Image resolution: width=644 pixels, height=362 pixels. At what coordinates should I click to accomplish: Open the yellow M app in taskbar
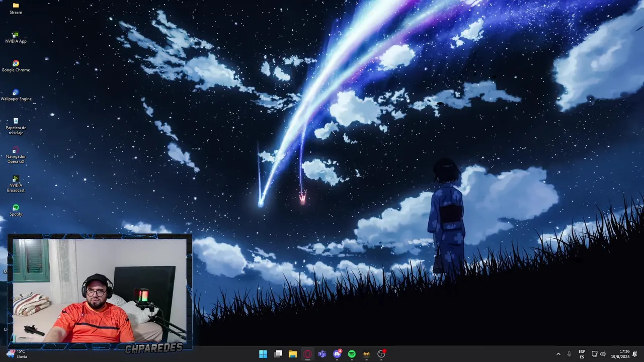pos(366,354)
